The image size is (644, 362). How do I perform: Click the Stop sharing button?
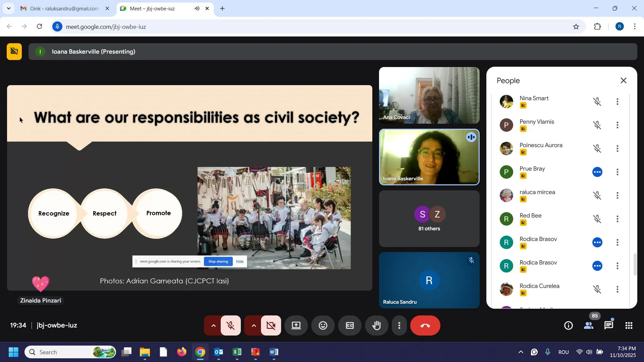[218, 262]
